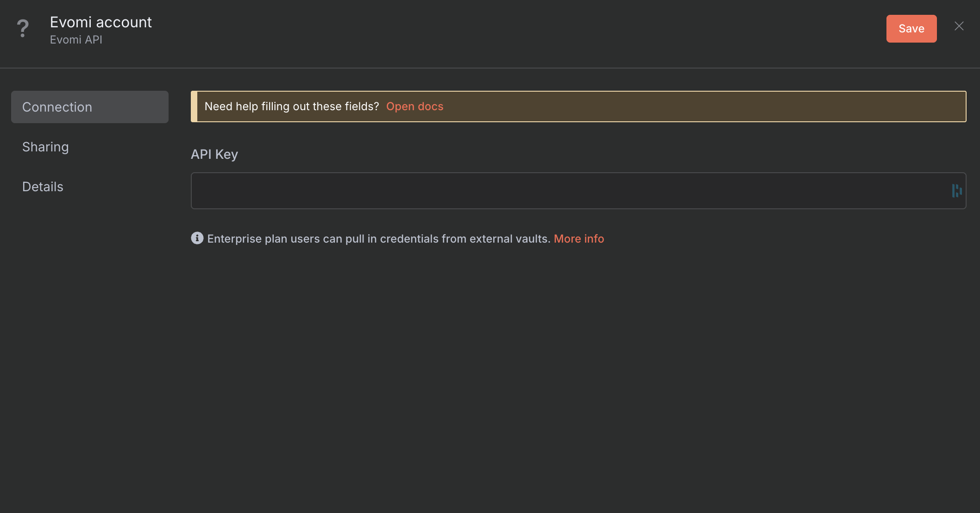Click the Evomi API subtitle text
Viewport: 980px width, 513px height.
[x=76, y=40]
